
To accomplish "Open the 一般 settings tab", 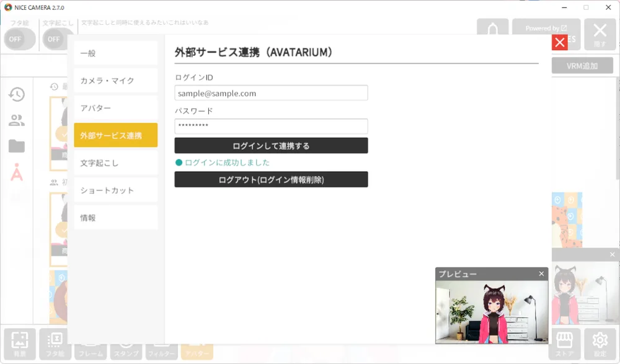I will pyautogui.click(x=115, y=53).
